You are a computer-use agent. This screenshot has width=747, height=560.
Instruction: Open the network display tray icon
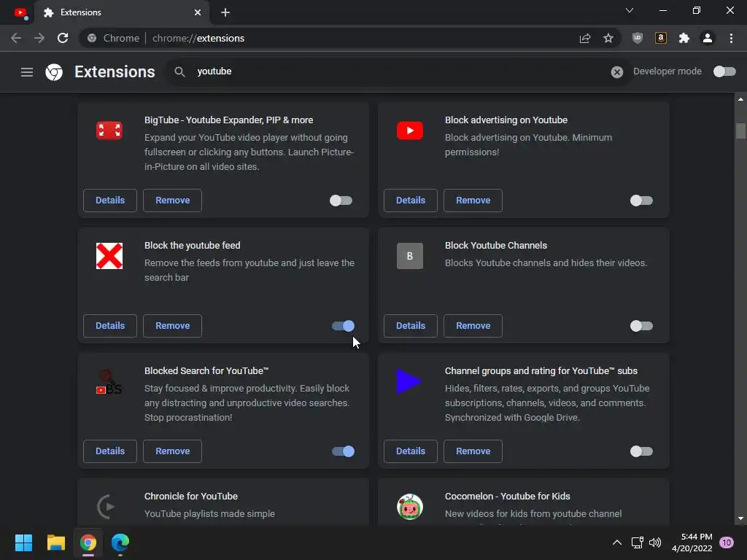pos(637,542)
